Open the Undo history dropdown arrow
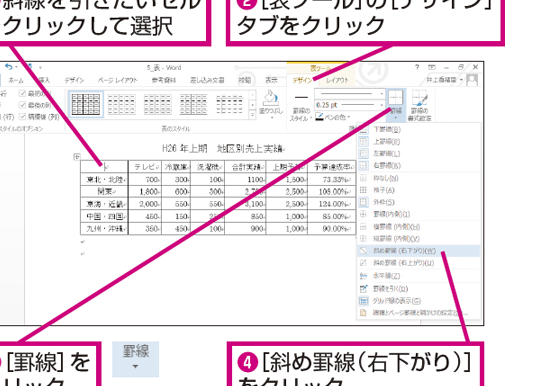 [x=17, y=67]
